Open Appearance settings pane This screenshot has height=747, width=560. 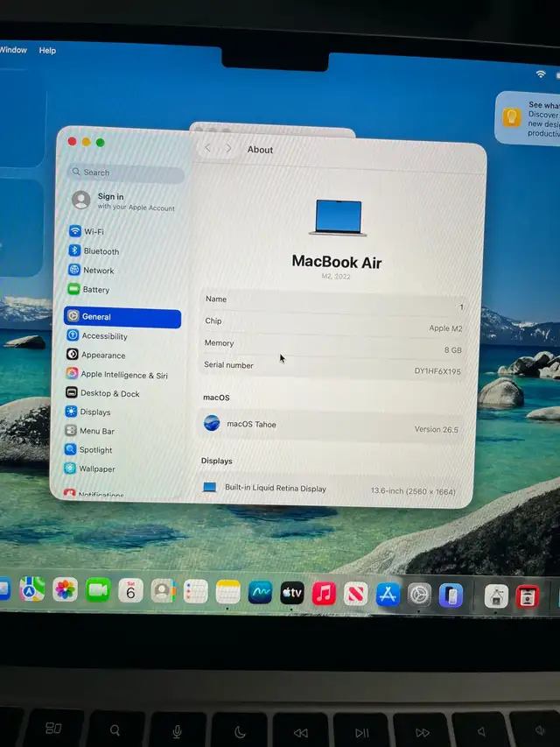[x=95, y=355]
